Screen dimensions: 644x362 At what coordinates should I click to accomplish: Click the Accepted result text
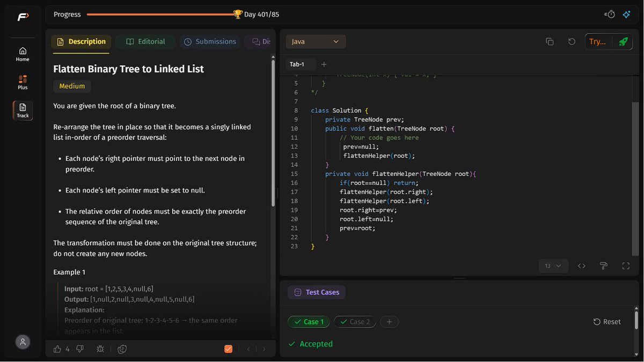coord(316,344)
